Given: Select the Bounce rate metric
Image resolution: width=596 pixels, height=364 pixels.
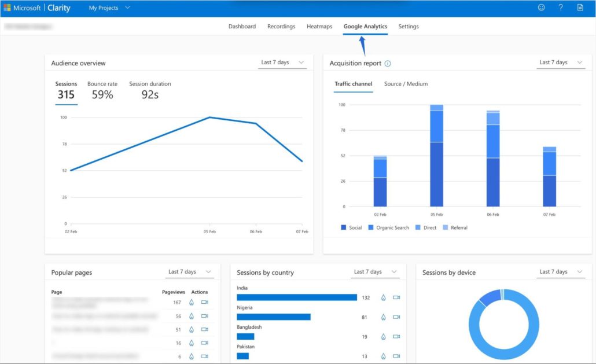Looking at the screenshot, I should click(102, 91).
